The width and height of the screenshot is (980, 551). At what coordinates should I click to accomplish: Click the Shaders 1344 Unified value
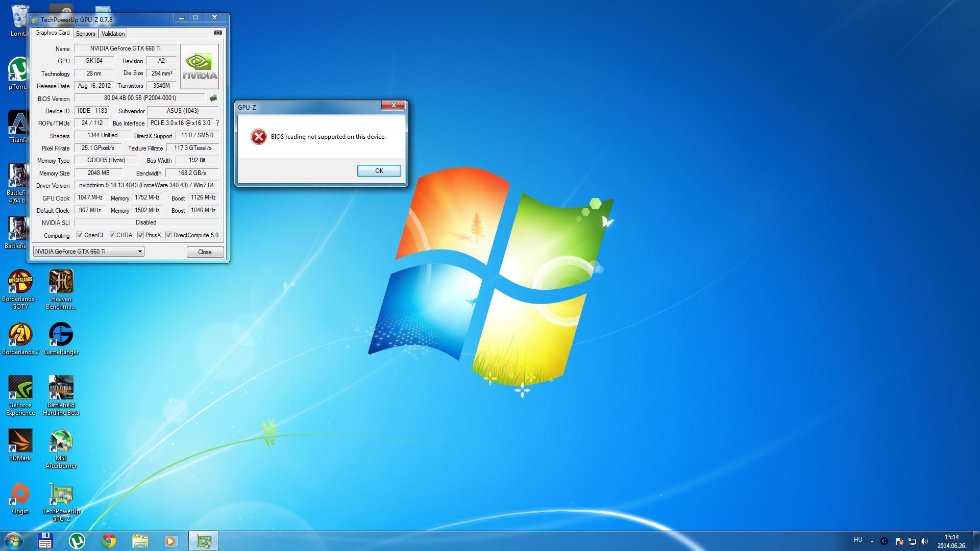click(x=102, y=135)
